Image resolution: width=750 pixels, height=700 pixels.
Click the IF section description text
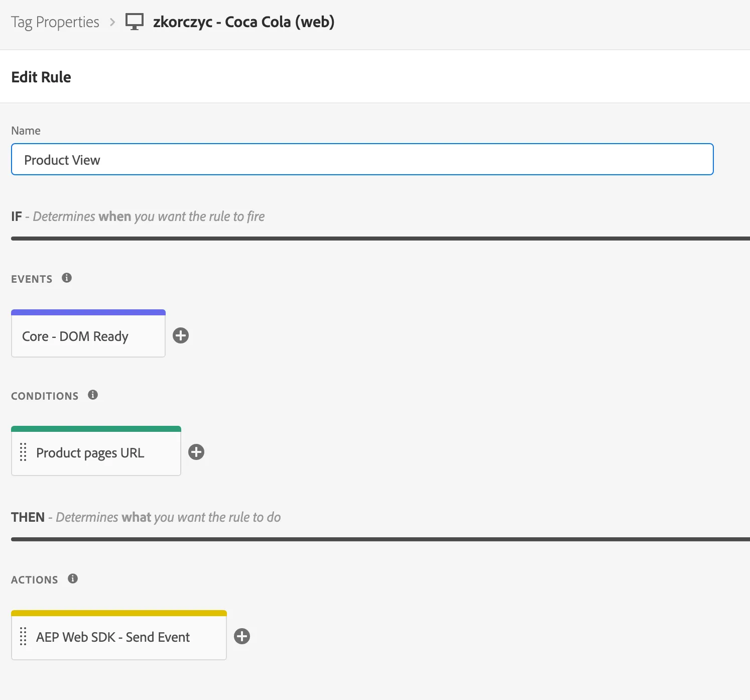pos(149,216)
